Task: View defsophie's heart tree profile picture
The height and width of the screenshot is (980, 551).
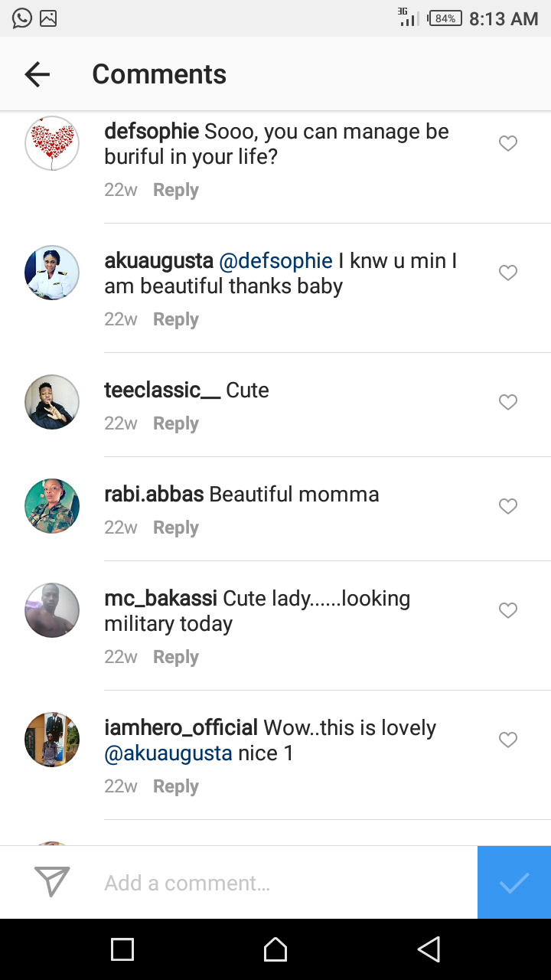Action: pyautogui.click(x=52, y=143)
